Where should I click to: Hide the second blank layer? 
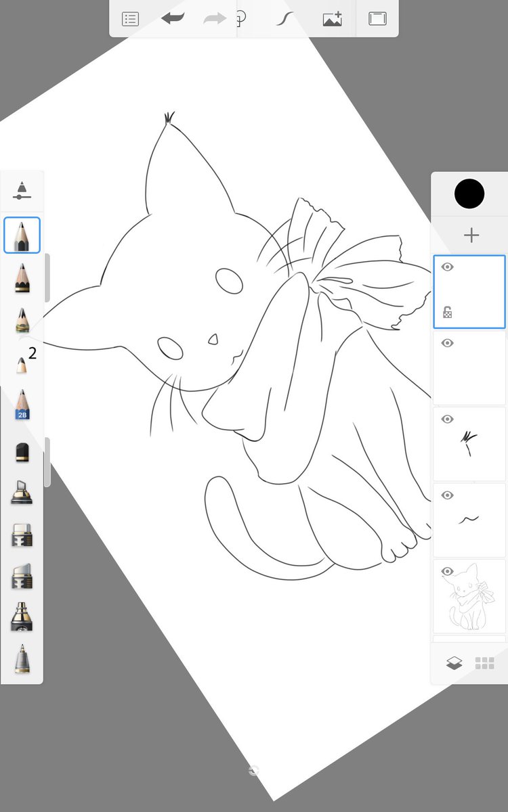[x=447, y=343]
